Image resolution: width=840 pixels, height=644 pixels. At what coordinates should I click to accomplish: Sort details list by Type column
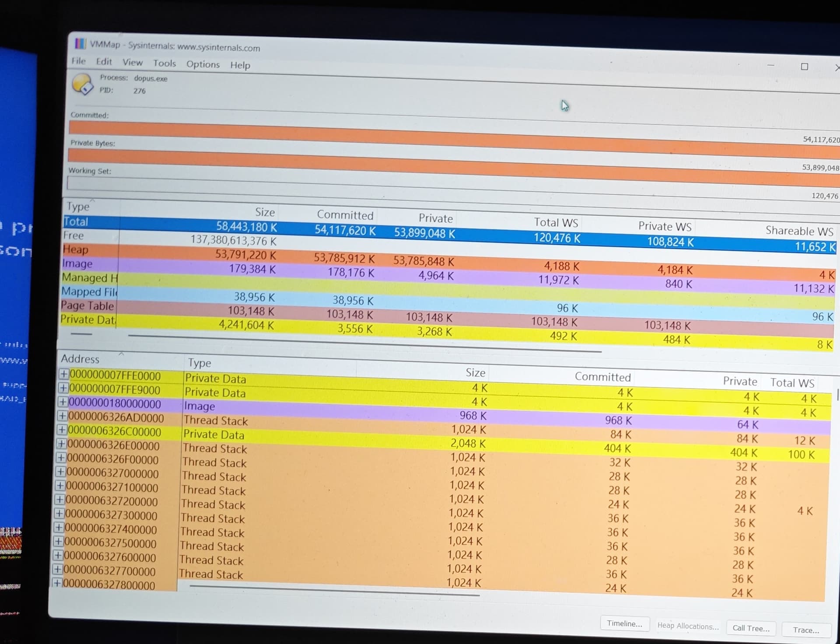tap(199, 363)
